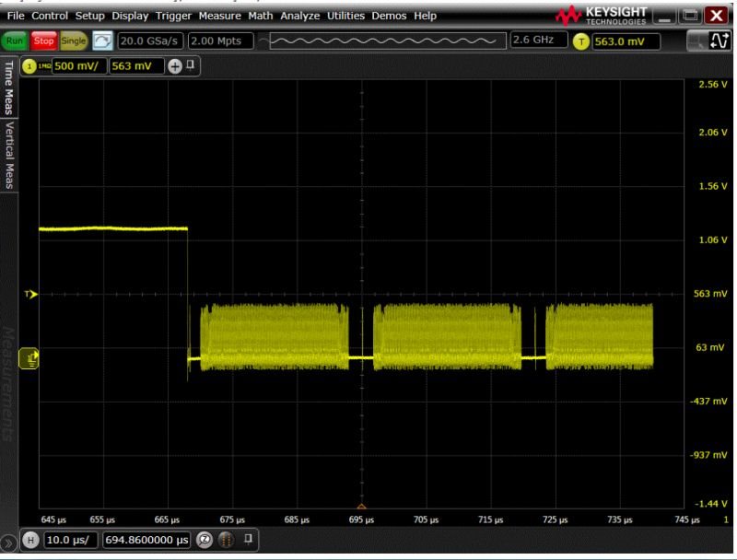Click the -437 mV vertical axis label
The image size is (737, 560).
(x=708, y=402)
